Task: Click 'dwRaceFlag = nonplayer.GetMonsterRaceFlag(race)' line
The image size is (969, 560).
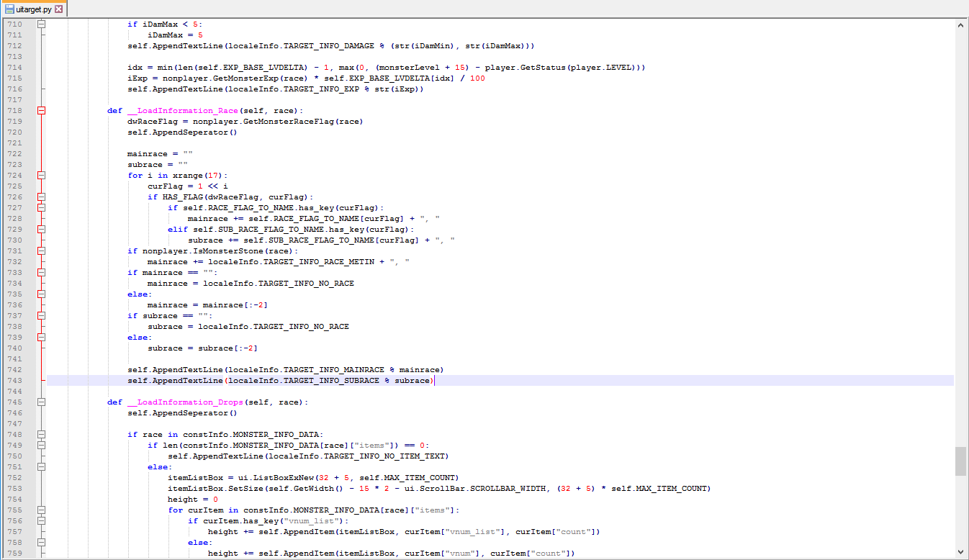Action: coord(245,122)
